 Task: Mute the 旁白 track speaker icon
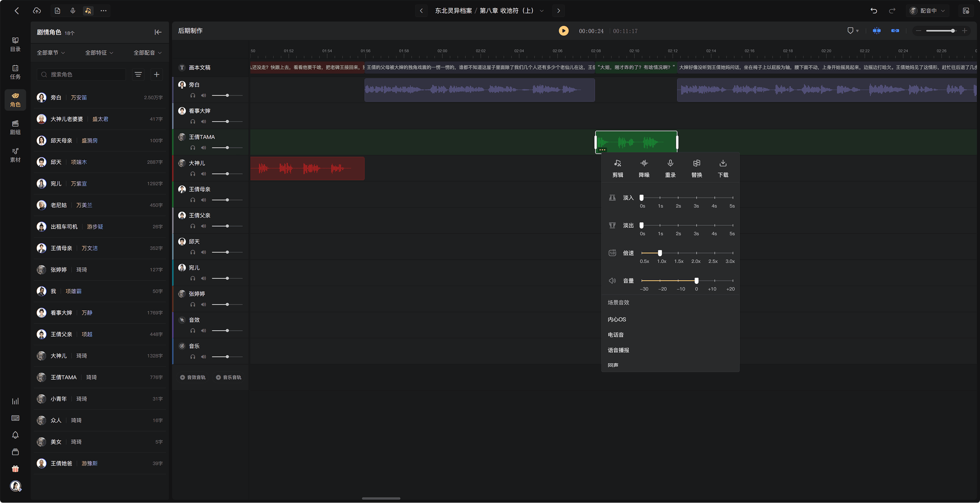point(203,96)
